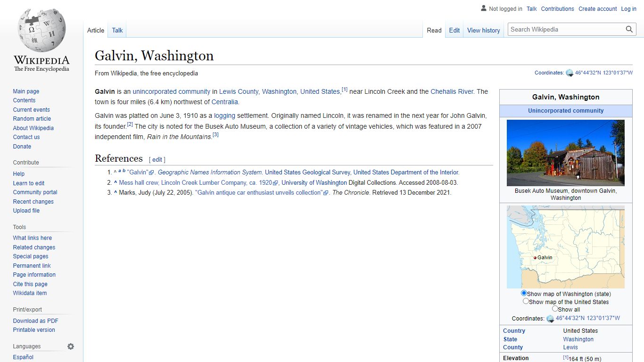Click the Log in link

click(629, 9)
